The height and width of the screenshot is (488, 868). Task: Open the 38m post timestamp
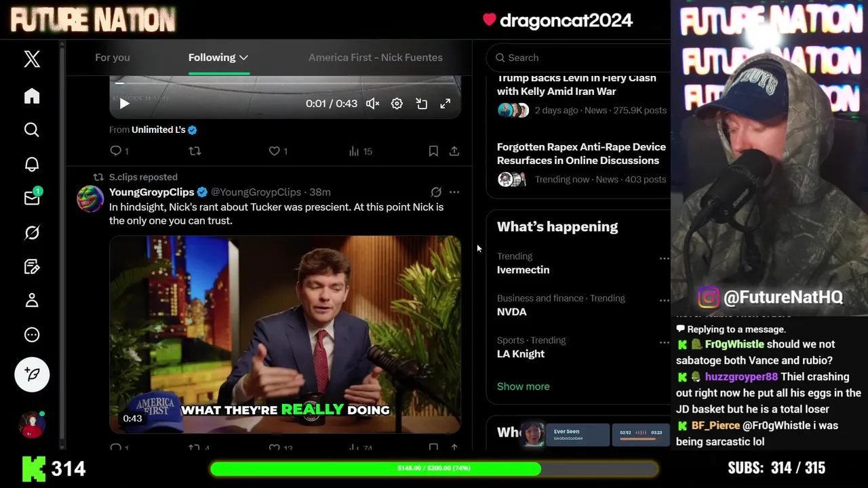point(320,192)
